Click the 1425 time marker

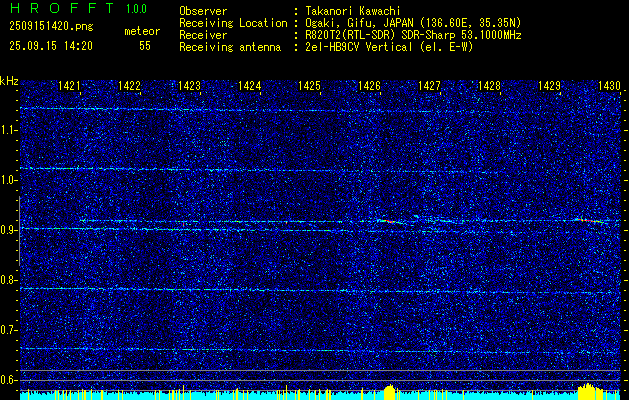309,86
